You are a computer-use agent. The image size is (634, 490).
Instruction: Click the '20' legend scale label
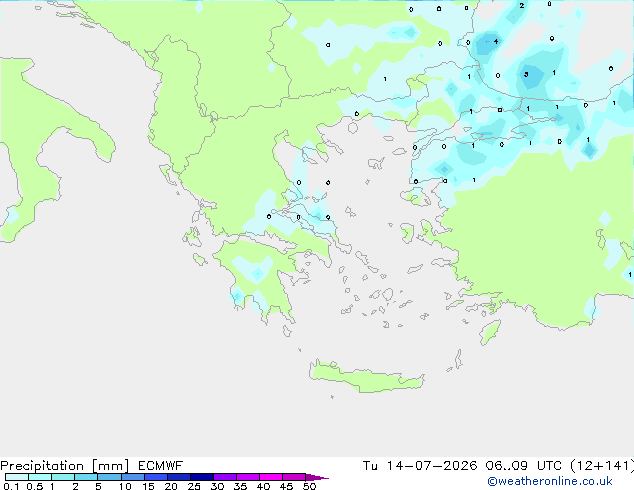[x=171, y=486]
